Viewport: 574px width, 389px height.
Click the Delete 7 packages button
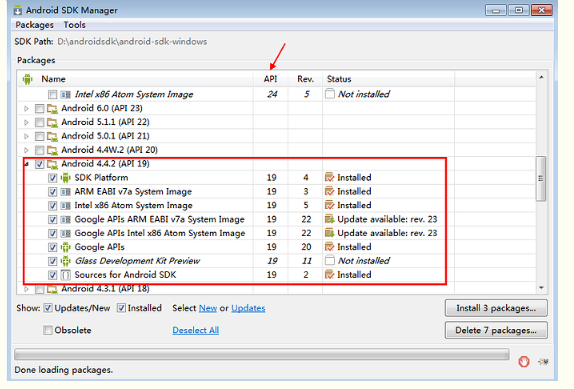point(496,330)
